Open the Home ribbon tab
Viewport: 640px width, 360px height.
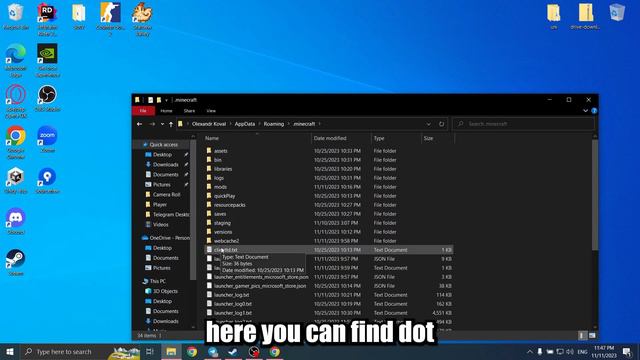(x=166, y=111)
